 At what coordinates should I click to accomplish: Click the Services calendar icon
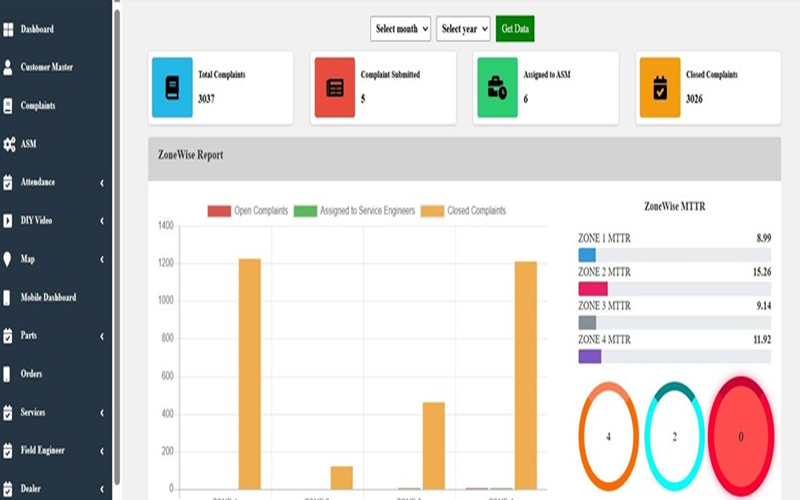pos(8,412)
